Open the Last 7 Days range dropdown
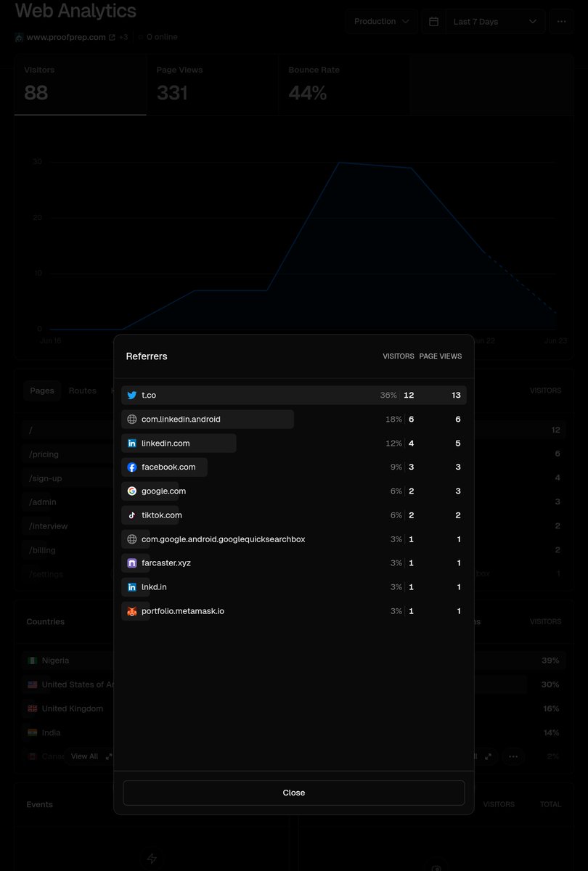Image resolution: width=588 pixels, height=871 pixels. pos(496,22)
